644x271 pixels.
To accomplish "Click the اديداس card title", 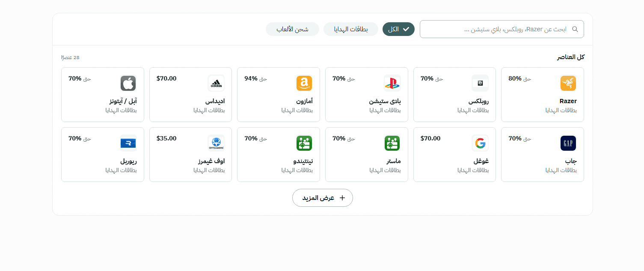I will coord(215,101).
